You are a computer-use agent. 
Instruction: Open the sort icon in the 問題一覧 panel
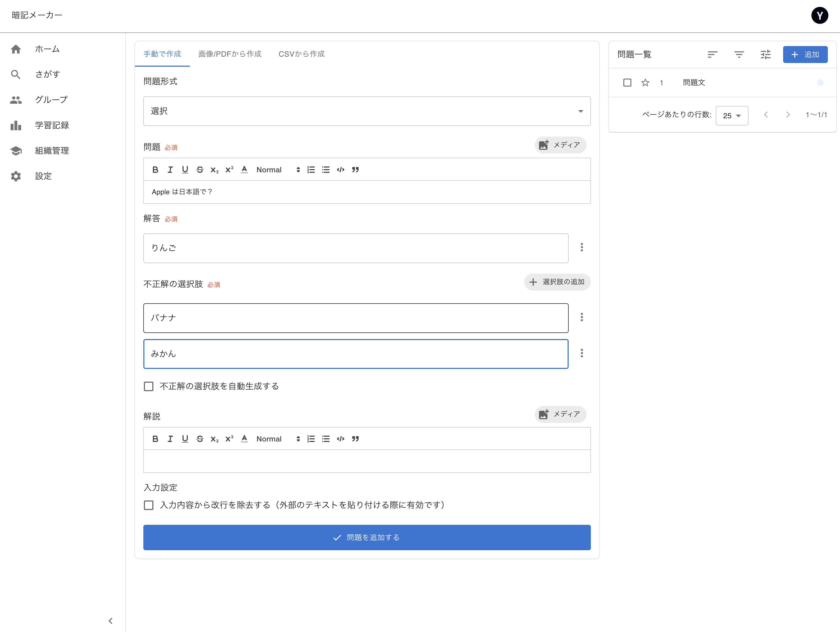(x=713, y=55)
